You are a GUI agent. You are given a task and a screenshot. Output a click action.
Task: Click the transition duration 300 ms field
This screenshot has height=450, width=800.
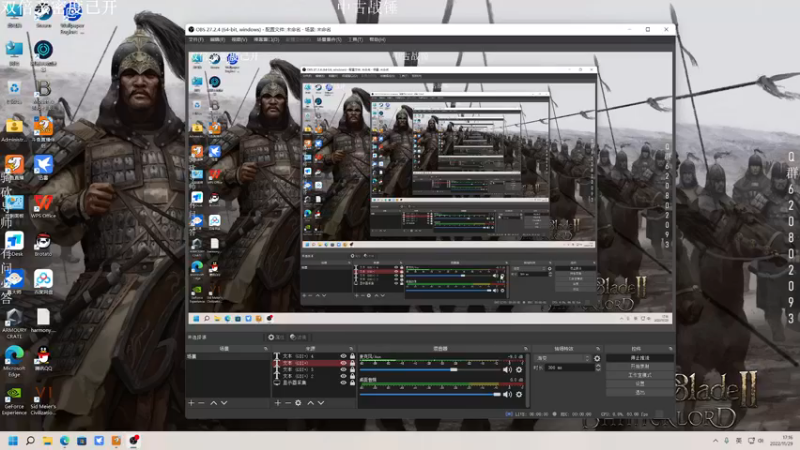[568, 367]
